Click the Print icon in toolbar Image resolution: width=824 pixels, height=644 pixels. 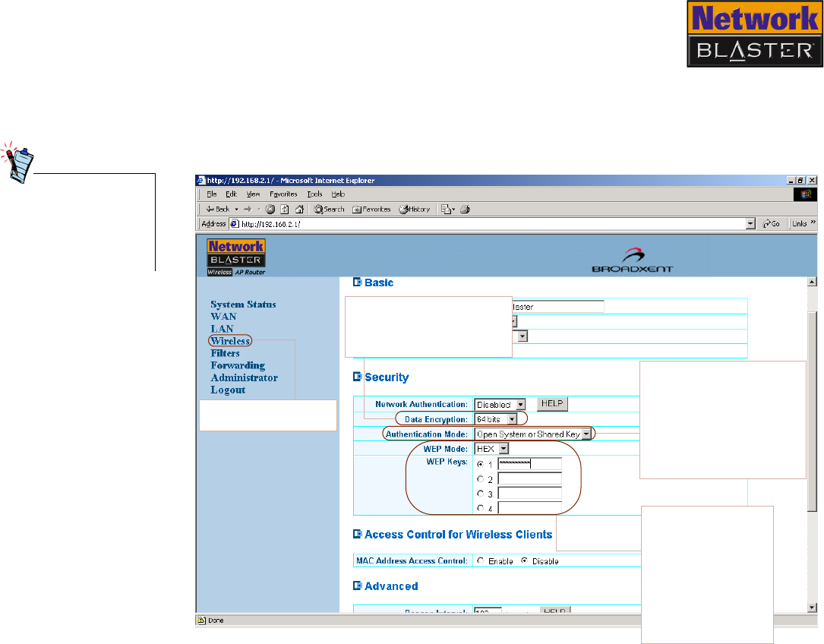pos(465,210)
